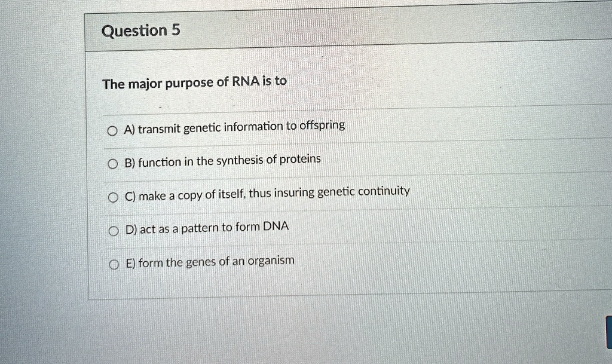
Task: Click the word 'proteins' in option B
Action: pos(300,159)
